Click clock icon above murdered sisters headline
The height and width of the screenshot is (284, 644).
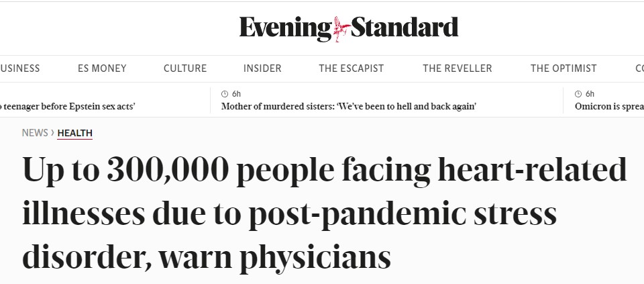pos(224,94)
